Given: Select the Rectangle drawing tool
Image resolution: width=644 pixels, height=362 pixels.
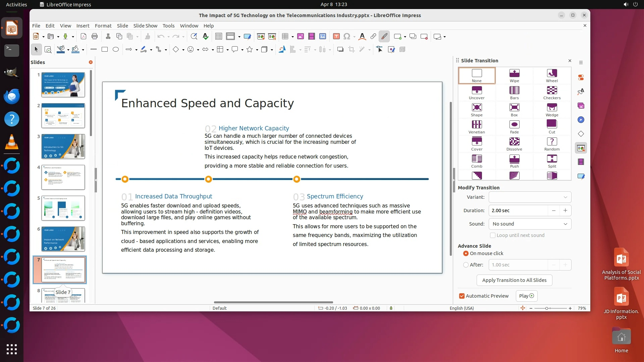Looking at the screenshot, I should [x=105, y=50].
